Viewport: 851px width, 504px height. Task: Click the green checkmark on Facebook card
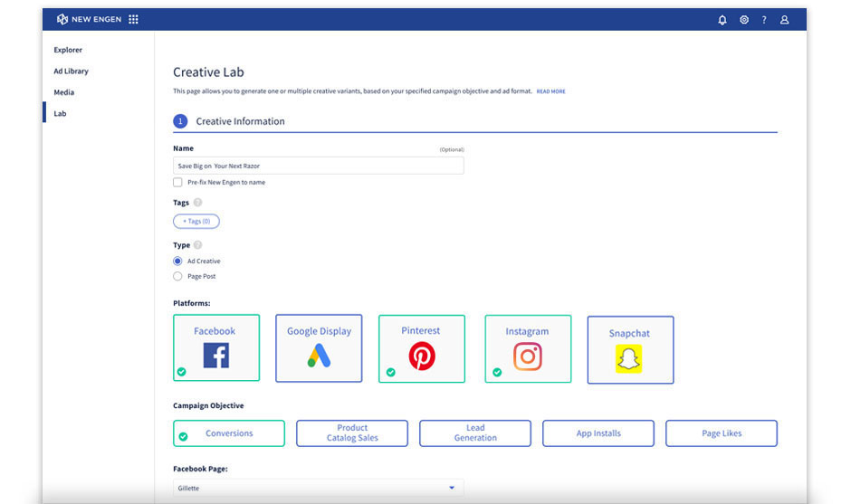click(182, 372)
